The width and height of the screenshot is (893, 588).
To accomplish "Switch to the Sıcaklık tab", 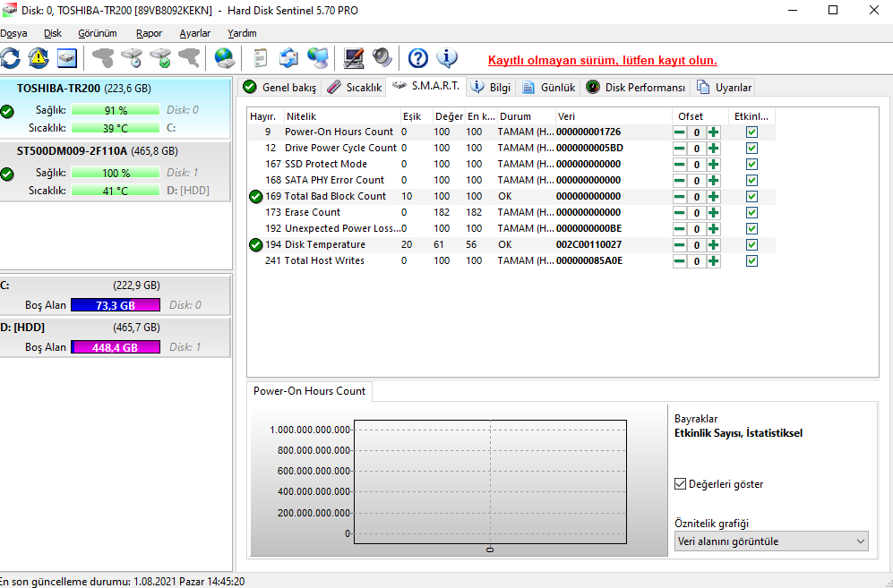I will point(354,88).
